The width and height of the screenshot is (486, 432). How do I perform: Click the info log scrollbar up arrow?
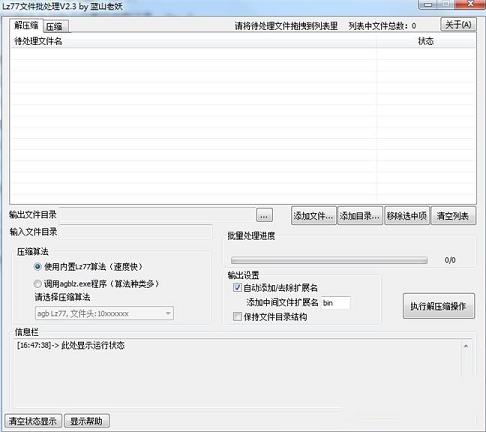point(466,347)
